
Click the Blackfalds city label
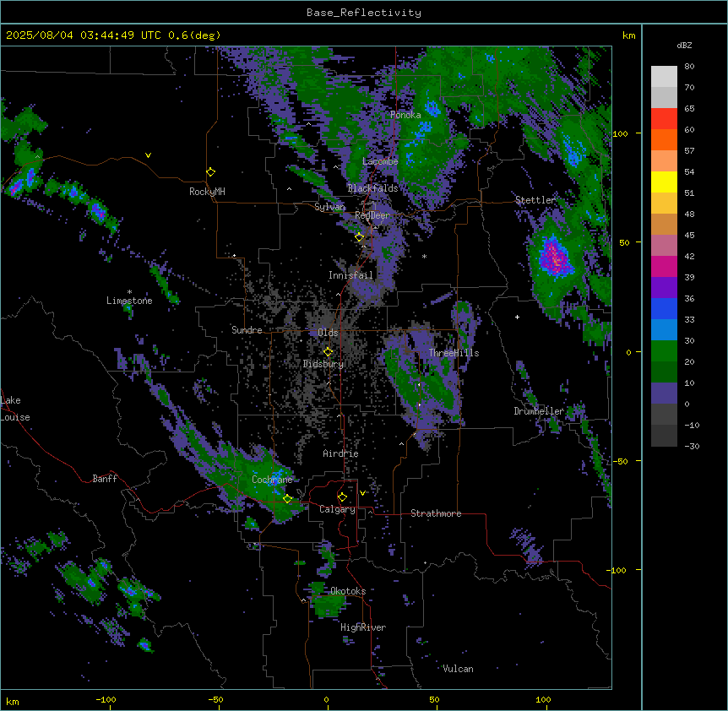[372, 188]
